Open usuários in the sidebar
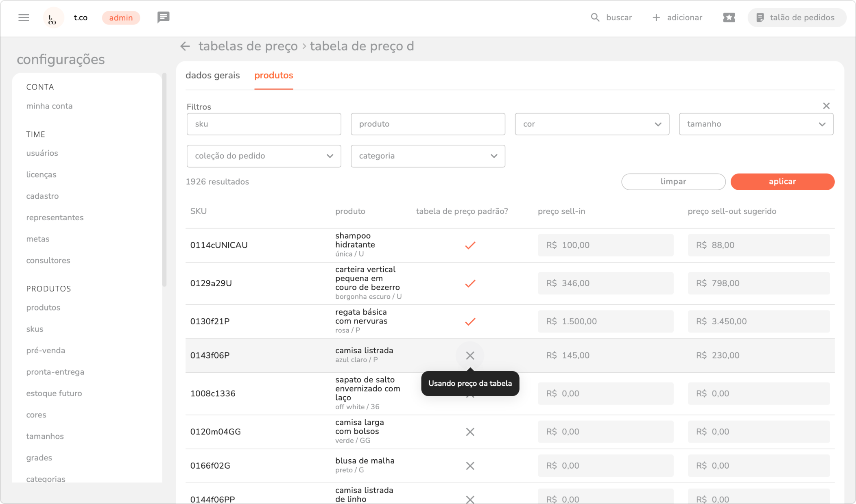 (x=42, y=153)
